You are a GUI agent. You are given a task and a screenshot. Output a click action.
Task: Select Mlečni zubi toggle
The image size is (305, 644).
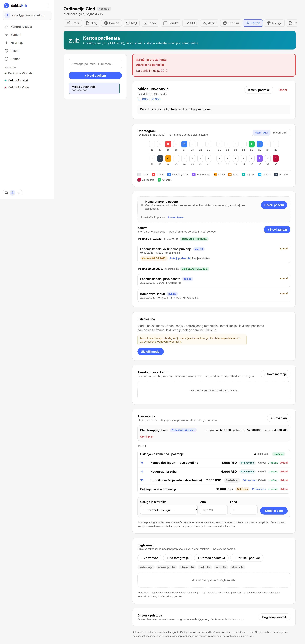tap(280, 133)
